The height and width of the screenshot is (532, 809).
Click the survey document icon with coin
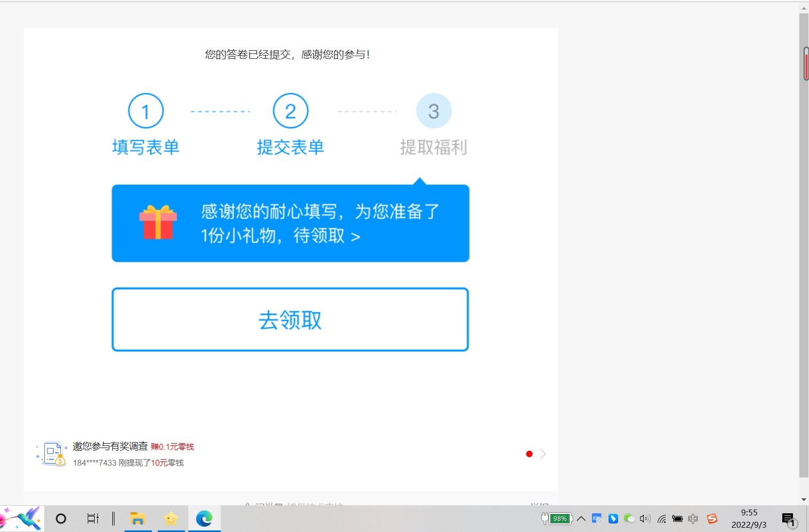coord(52,453)
